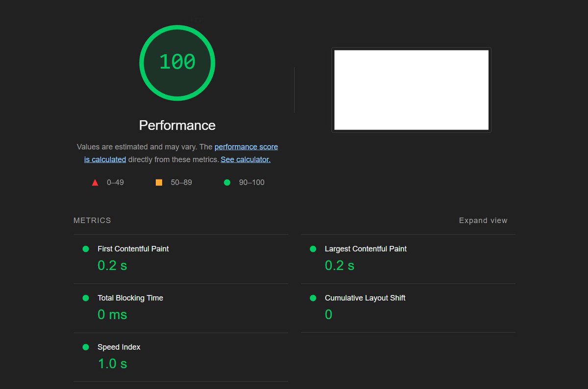The height and width of the screenshot is (389, 588).
Task: Click the white page screenshot thumbnail
Action: [x=411, y=90]
